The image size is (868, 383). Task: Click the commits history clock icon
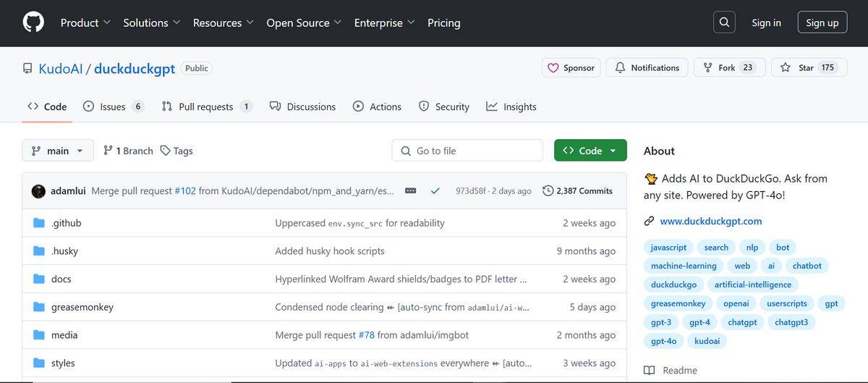(548, 191)
